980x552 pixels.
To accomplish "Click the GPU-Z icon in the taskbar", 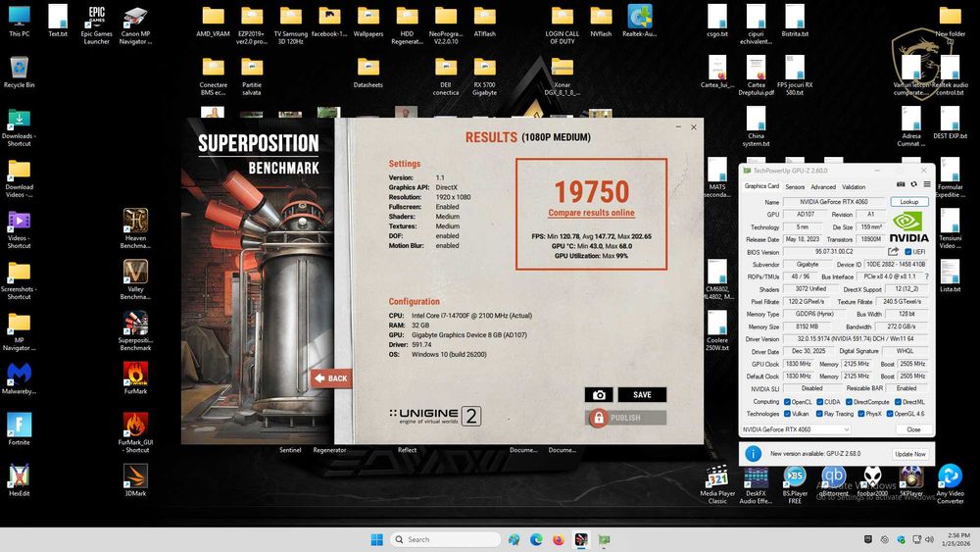I will (604, 539).
